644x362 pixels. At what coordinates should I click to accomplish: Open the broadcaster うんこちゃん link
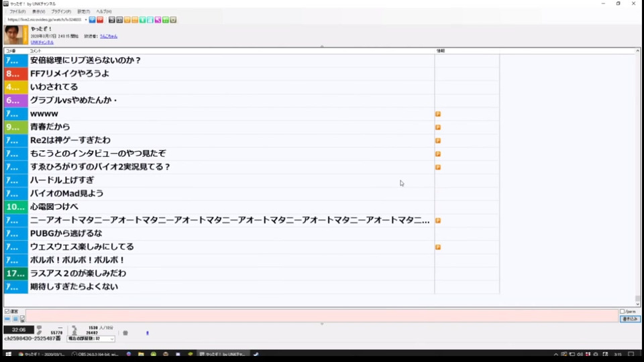point(109,36)
